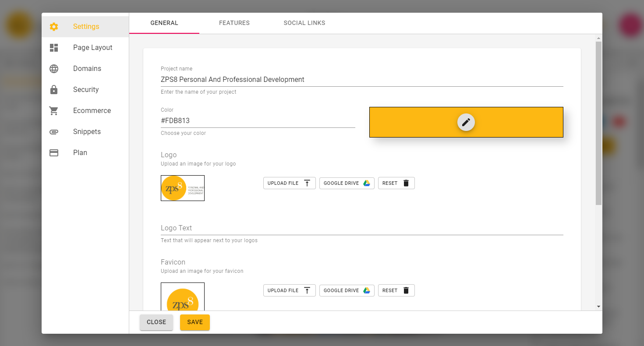Click the Security padlock icon
Image resolution: width=644 pixels, height=346 pixels.
click(x=54, y=90)
